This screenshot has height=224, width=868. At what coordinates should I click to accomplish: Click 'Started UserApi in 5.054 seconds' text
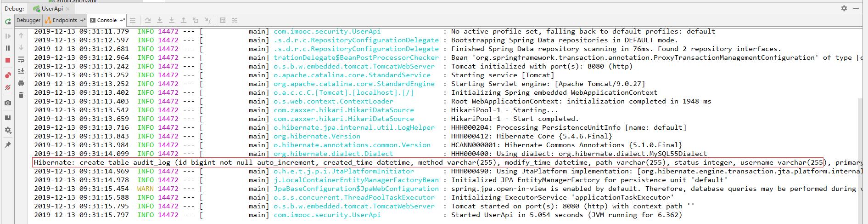click(x=566, y=215)
